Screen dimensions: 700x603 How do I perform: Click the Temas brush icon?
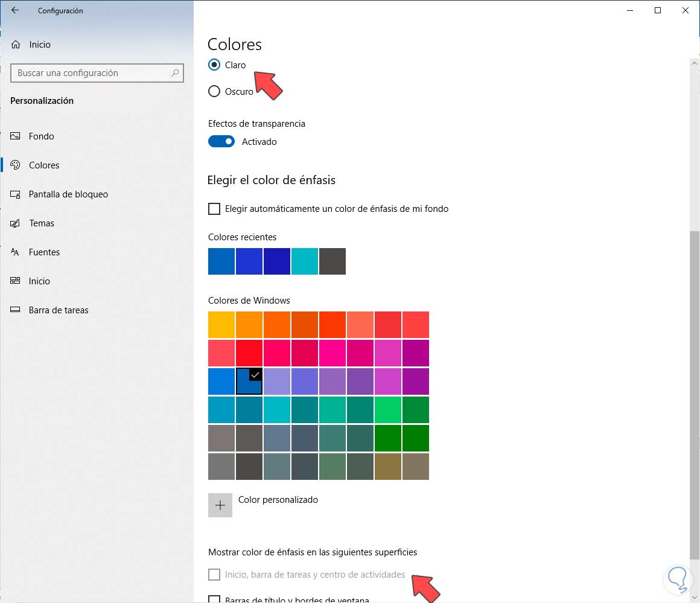tap(15, 223)
